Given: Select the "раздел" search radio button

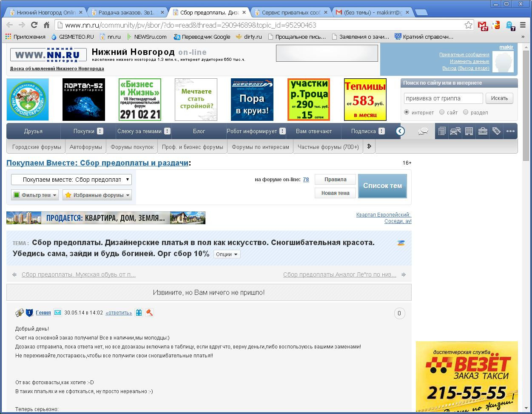Looking at the screenshot, I should 466,112.
